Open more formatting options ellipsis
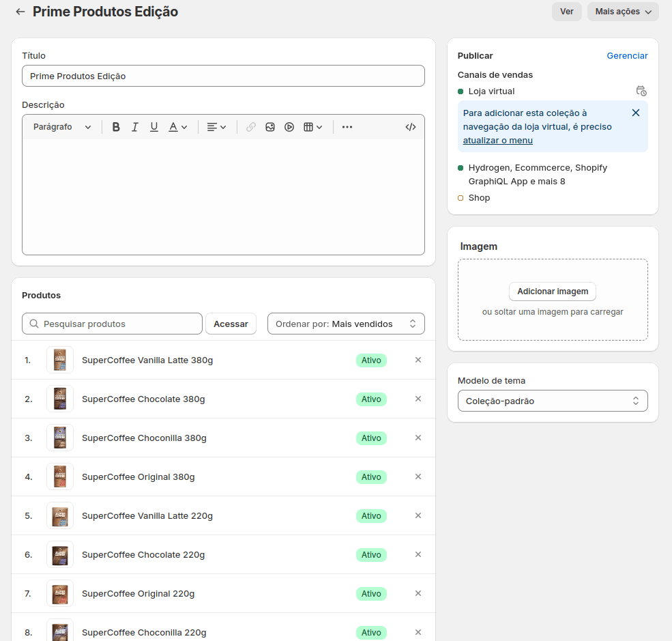This screenshot has height=641, width=672. (347, 127)
